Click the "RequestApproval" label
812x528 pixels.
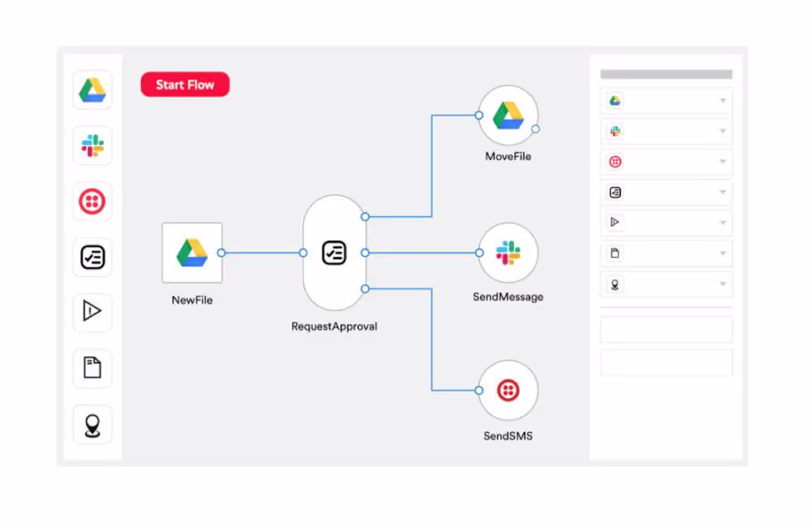click(x=335, y=327)
